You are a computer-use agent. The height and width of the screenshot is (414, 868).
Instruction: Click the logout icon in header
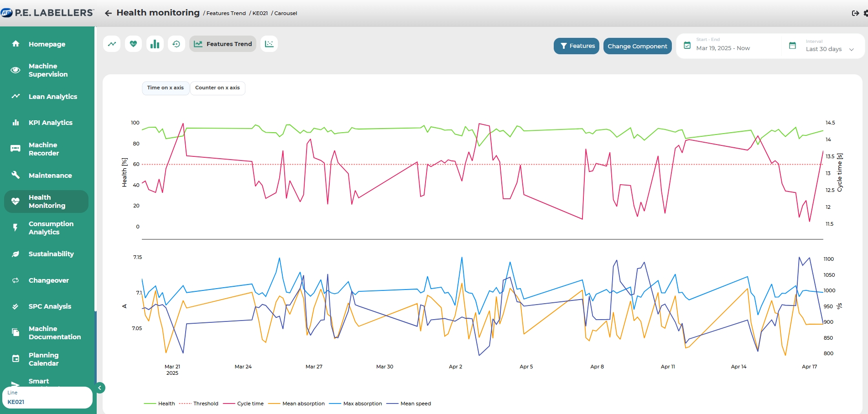coord(855,13)
